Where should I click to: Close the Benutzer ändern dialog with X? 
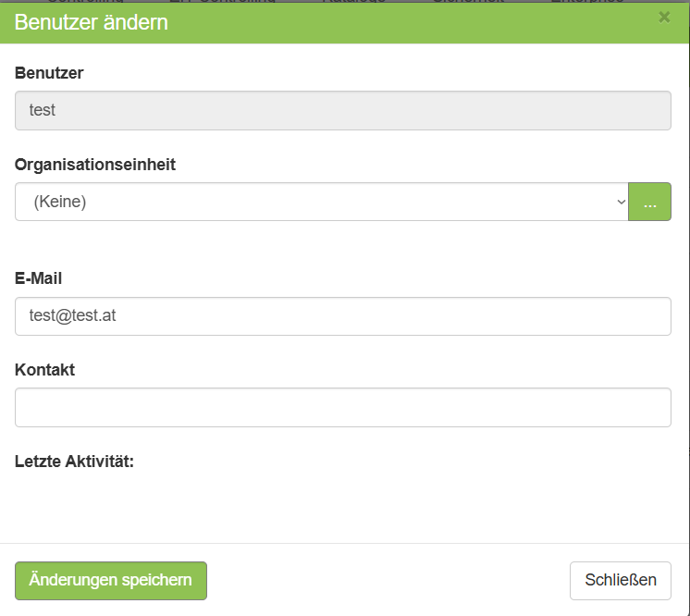pos(664,17)
